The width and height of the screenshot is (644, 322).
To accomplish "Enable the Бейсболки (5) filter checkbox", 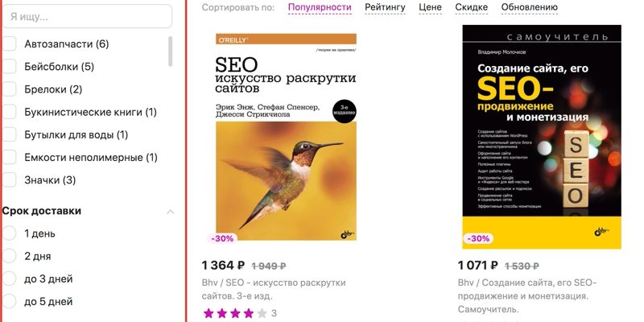I will [10, 67].
